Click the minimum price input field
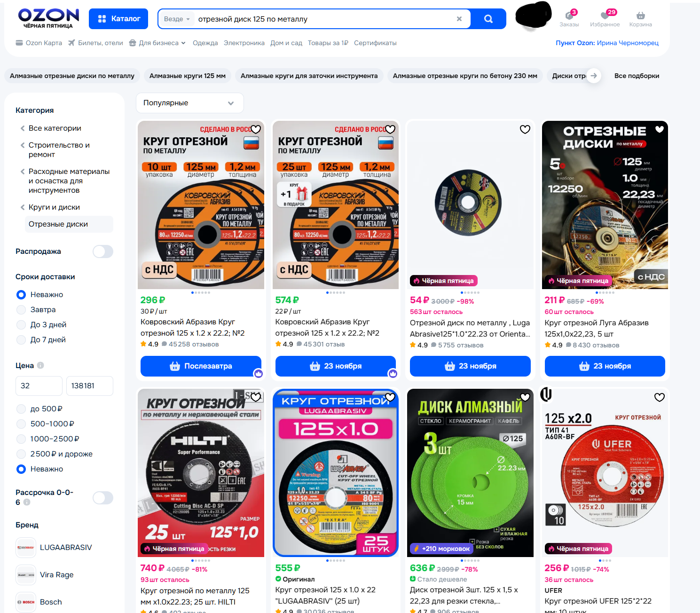The image size is (700, 613). tap(39, 386)
